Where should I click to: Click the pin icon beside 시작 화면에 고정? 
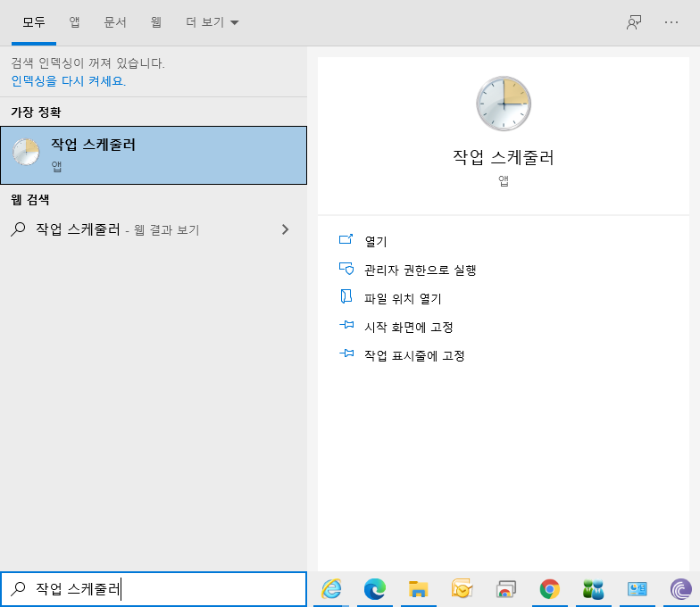coord(346,325)
